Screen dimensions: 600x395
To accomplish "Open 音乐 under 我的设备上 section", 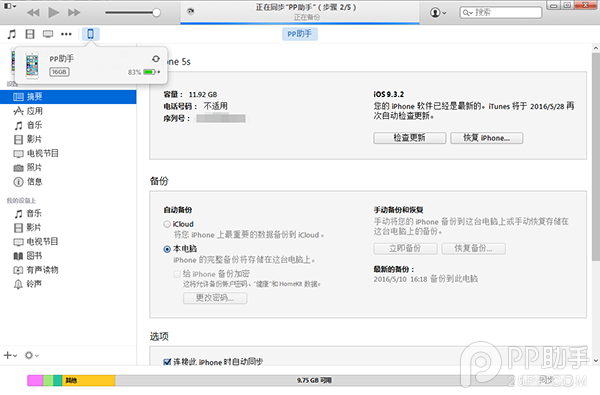I will 68,214.
